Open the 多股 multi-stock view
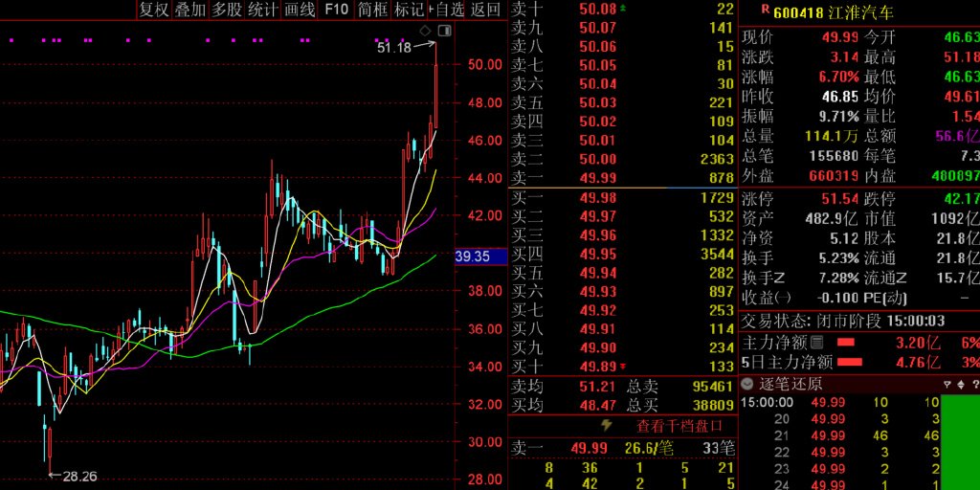Viewport: 980px width, 490px height. pyautogui.click(x=227, y=10)
